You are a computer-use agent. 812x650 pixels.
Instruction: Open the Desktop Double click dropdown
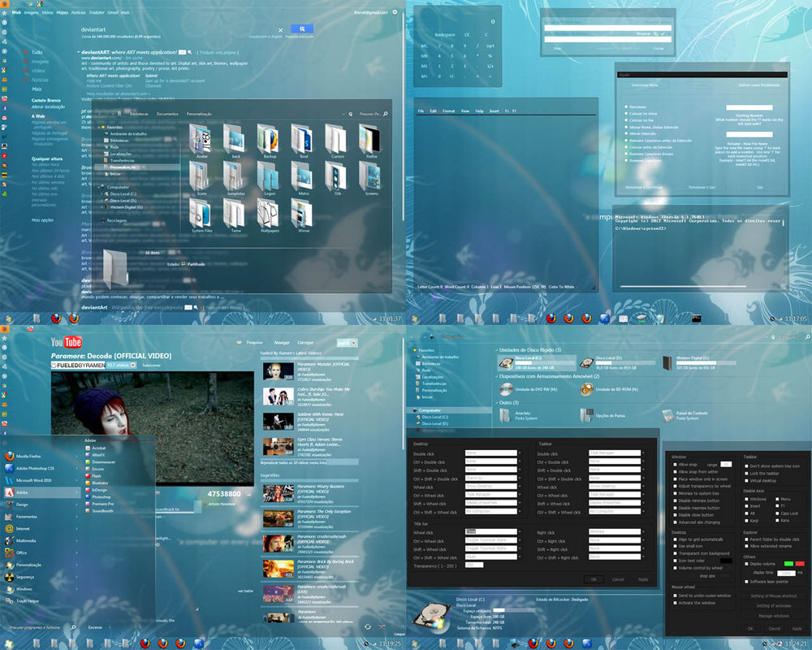492,453
